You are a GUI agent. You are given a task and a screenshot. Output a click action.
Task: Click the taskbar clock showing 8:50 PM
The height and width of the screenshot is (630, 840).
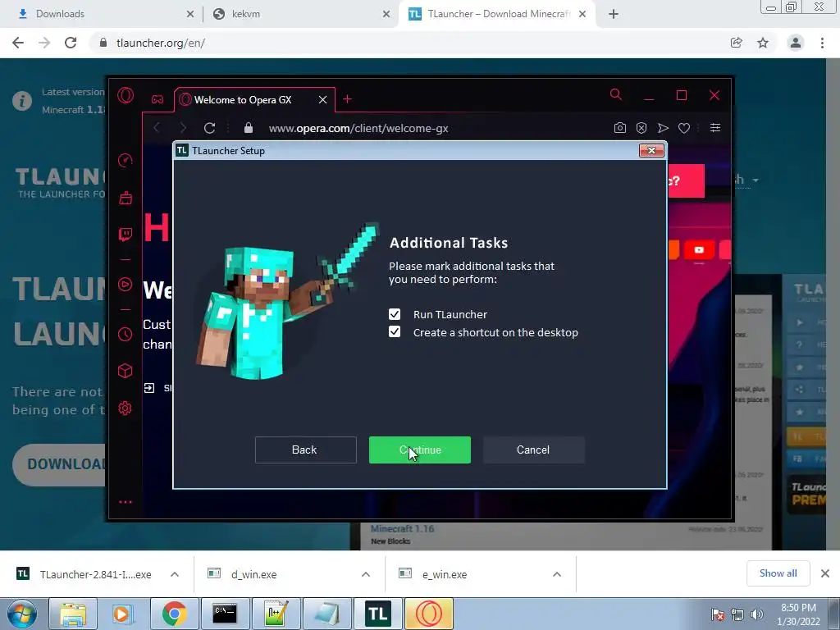(x=798, y=614)
